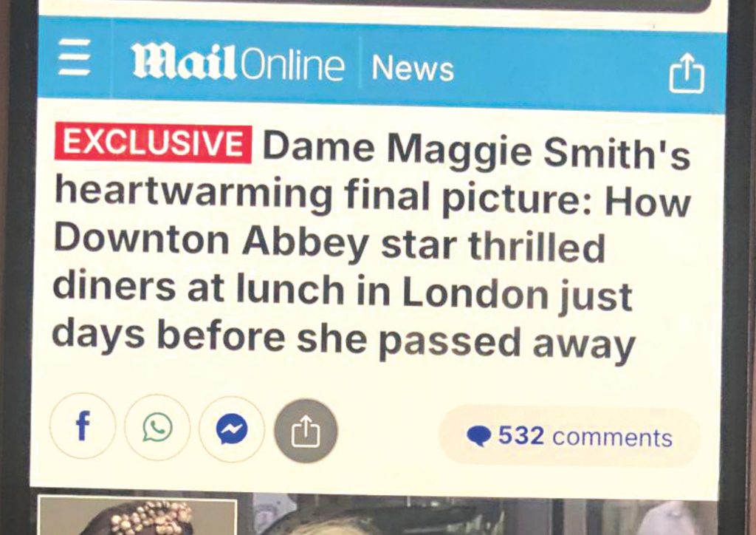This screenshot has height=535, width=756.
Task: Click the blue comment speech bubble icon
Action: point(478,436)
